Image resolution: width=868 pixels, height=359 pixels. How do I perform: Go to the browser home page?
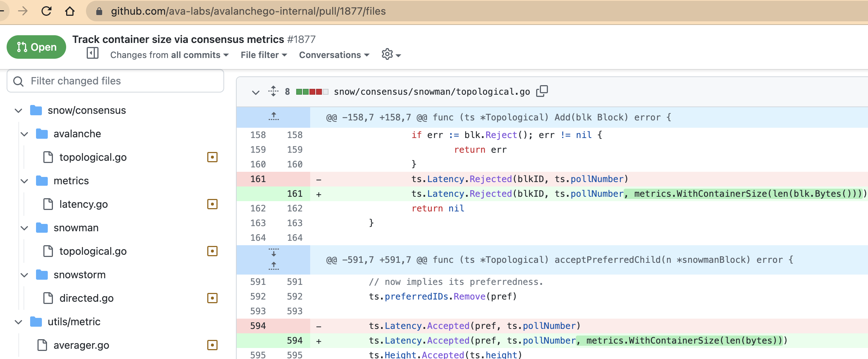click(x=69, y=11)
